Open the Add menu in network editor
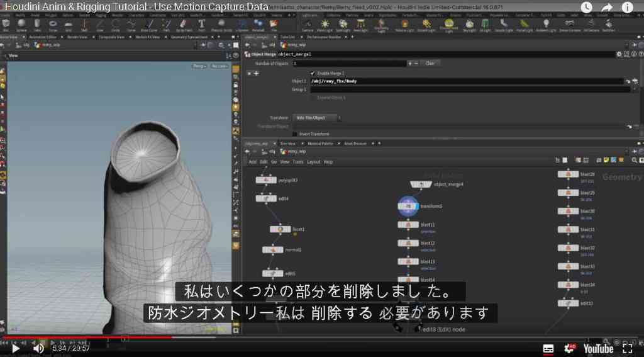 pos(252,162)
